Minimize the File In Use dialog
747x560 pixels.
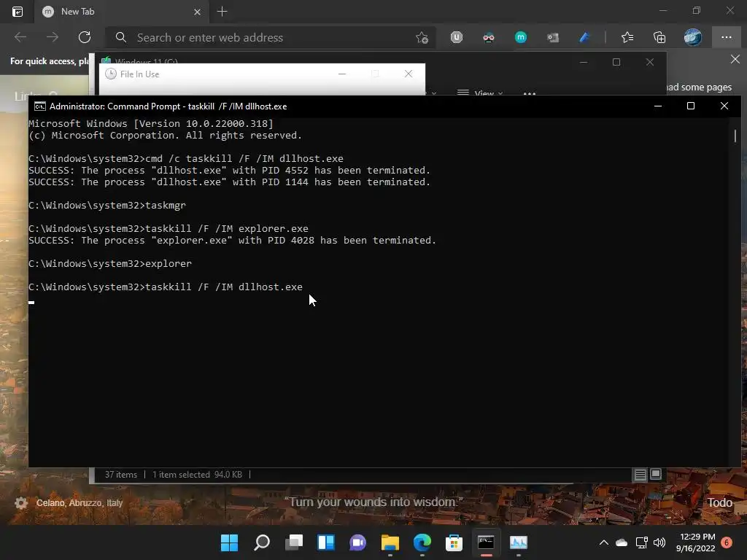point(342,74)
